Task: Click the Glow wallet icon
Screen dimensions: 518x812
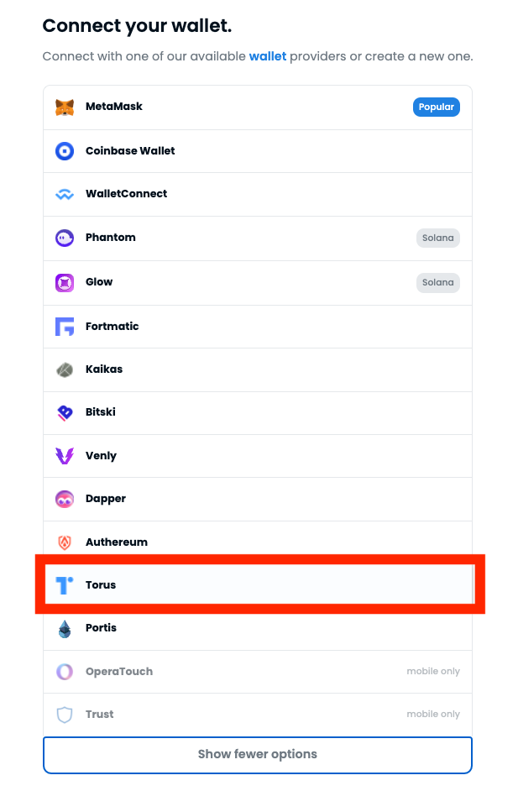Action: tap(64, 282)
